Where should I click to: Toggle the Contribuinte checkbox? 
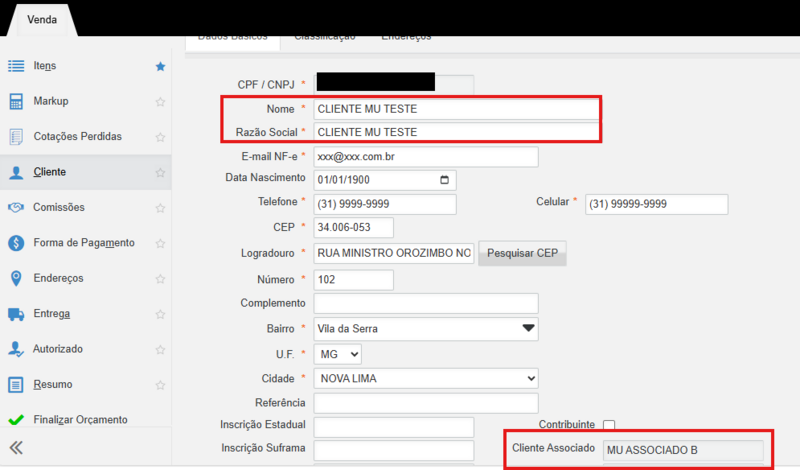[609, 425]
